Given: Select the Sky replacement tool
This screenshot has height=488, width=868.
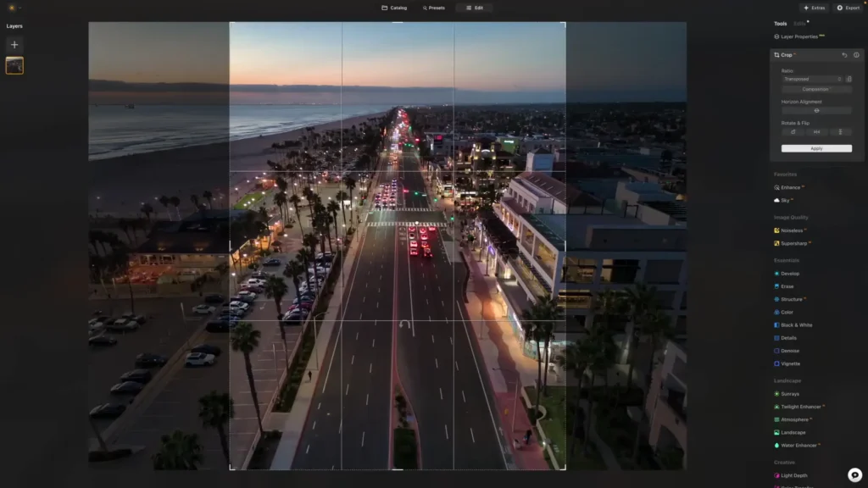Looking at the screenshot, I should 788,201.
